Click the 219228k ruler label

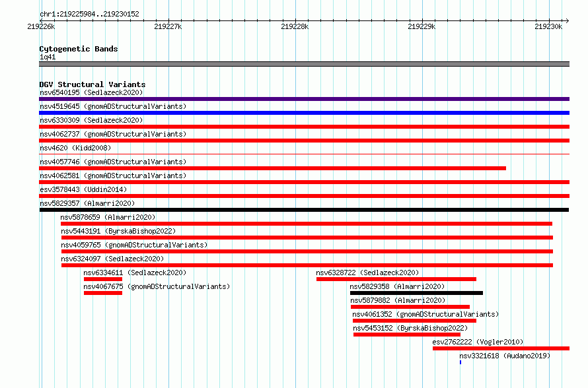[x=295, y=26]
